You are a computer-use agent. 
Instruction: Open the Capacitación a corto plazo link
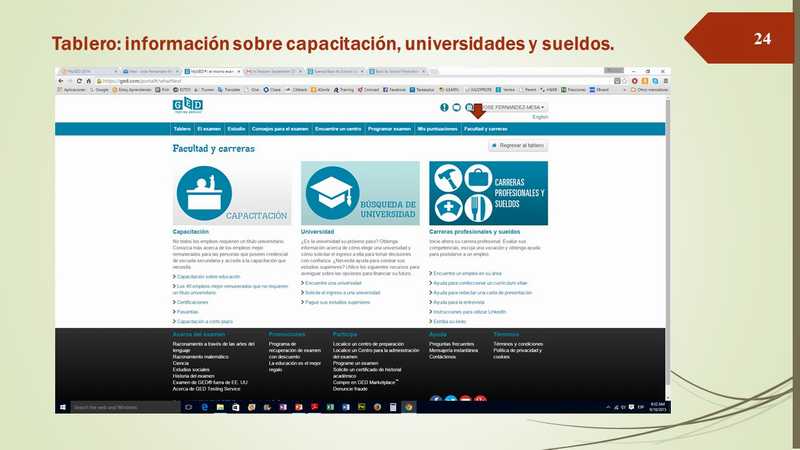pos(205,321)
